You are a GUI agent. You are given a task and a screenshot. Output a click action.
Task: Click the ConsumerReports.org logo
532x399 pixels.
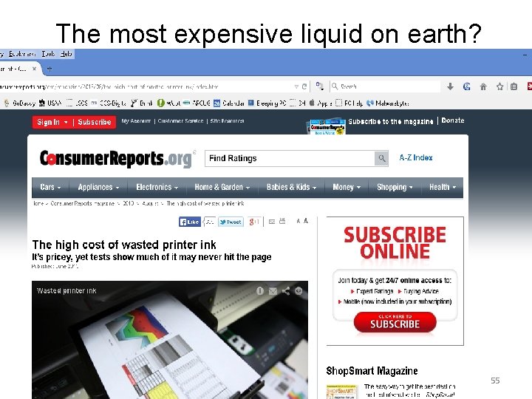click(x=116, y=158)
